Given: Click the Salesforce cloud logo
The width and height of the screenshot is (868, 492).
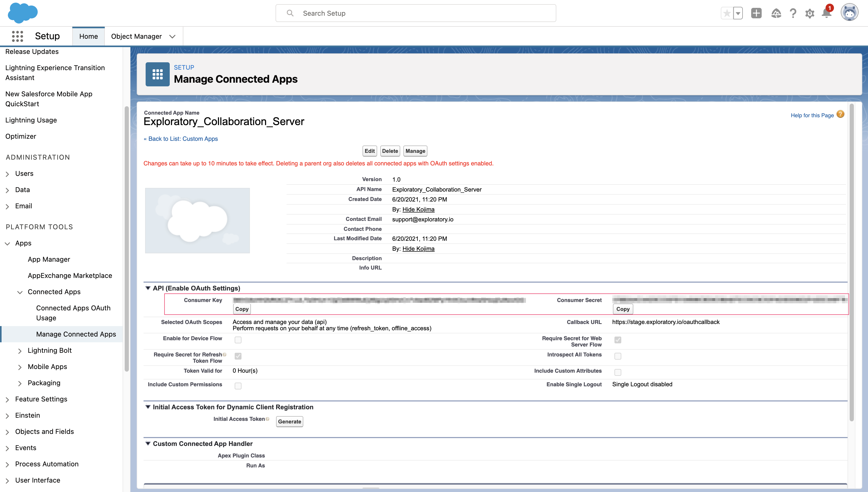Looking at the screenshot, I should 23,13.
